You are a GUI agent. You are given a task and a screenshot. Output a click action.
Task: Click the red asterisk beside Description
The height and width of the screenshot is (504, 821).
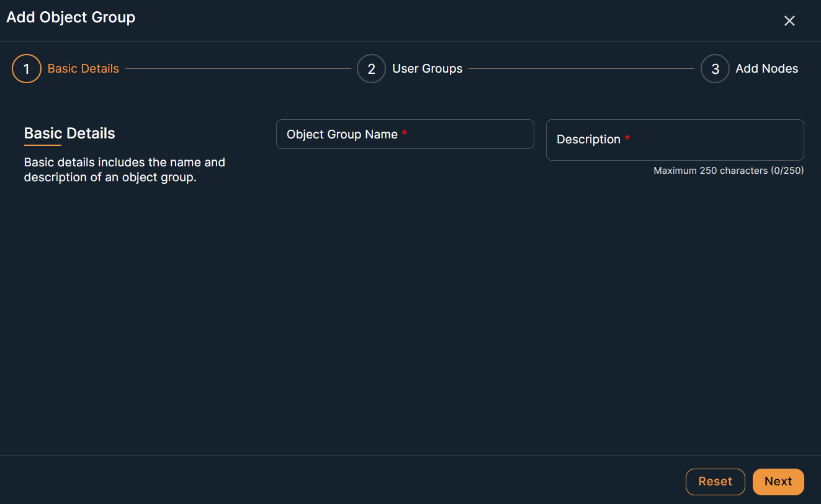(627, 140)
